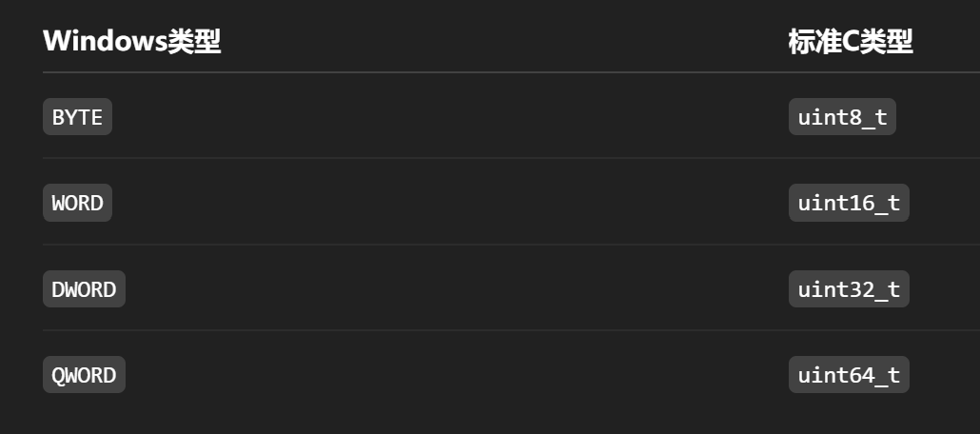Click the "标准C类型" column header
This screenshot has width=980, height=434.
tap(850, 42)
